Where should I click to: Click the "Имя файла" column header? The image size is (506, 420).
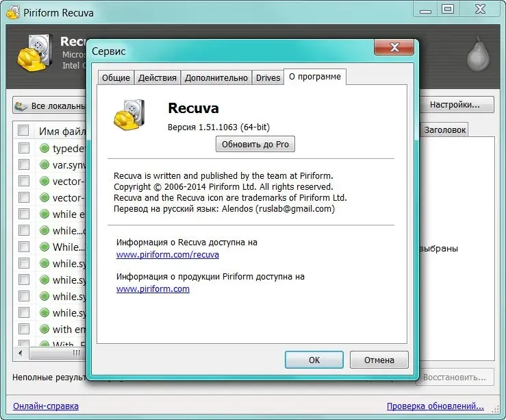coord(62,131)
